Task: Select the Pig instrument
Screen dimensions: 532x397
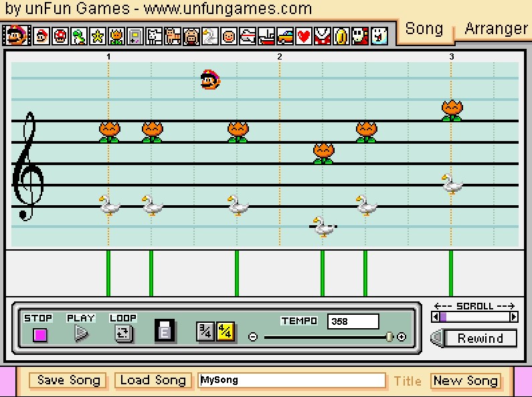Action: point(191,36)
